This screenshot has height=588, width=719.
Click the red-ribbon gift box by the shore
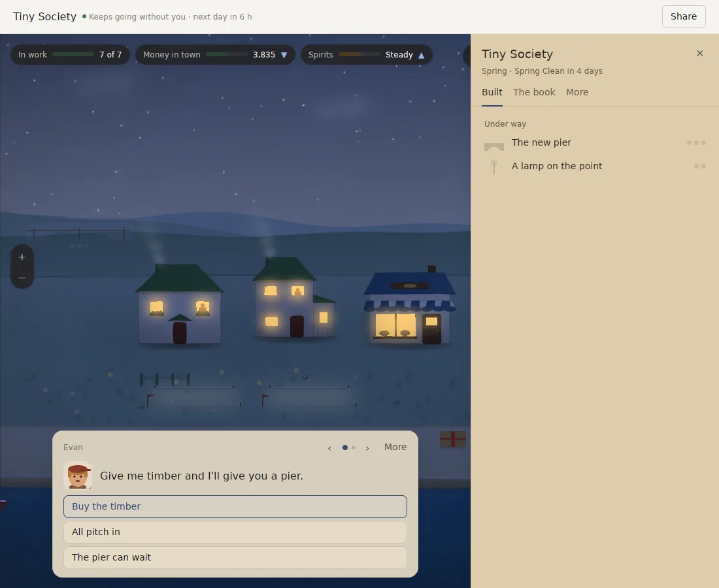452,439
